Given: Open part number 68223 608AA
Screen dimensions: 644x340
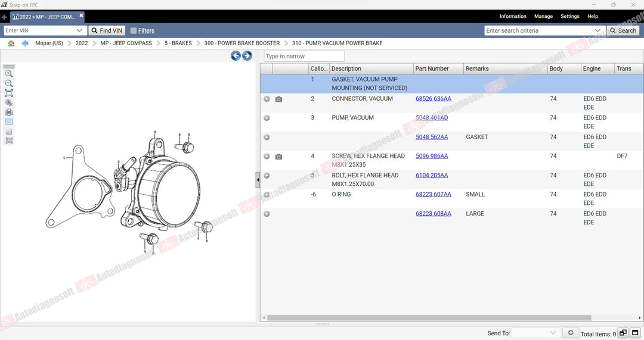Looking at the screenshot, I should coord(434,214).
